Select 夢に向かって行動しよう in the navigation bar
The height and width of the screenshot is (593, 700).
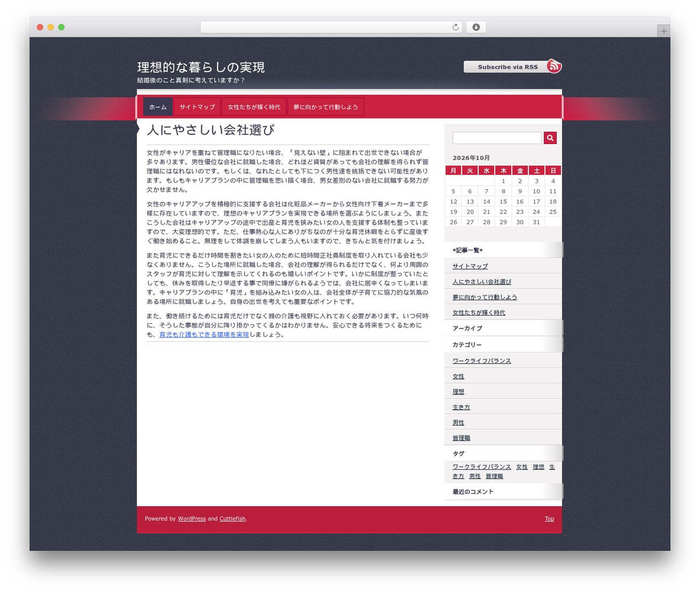coord(325,107)
